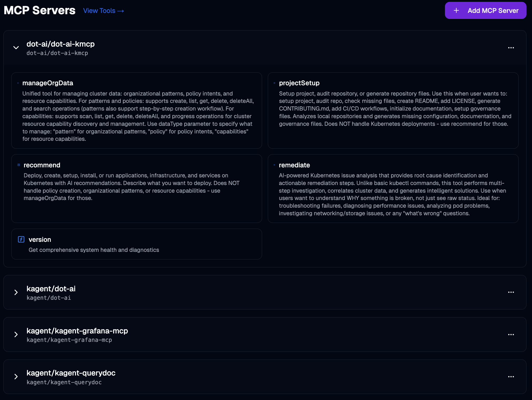Click the plus icon in Add MCP Server
532x400 pixels.
(x=456, y=11)
